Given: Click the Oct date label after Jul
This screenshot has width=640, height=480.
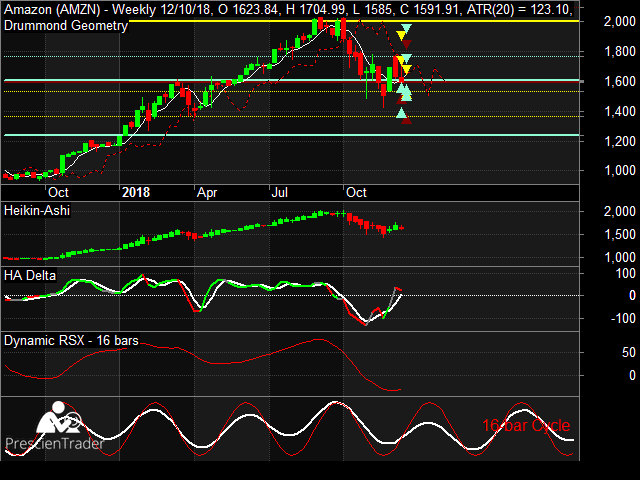Looking at the screenshot, I should pos(356,192).
